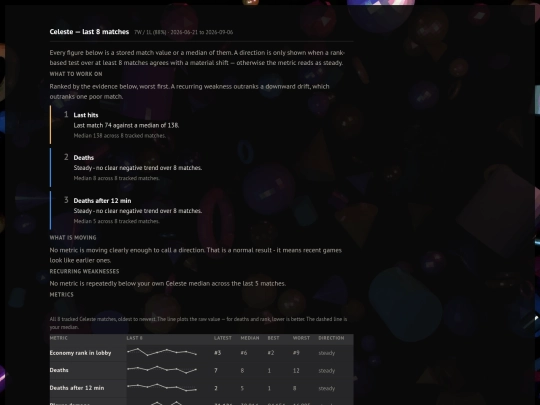Click 'Median 5 across 8 tracked matches.' note
Screen dimensions: 540x405
(x=116, y=221)
